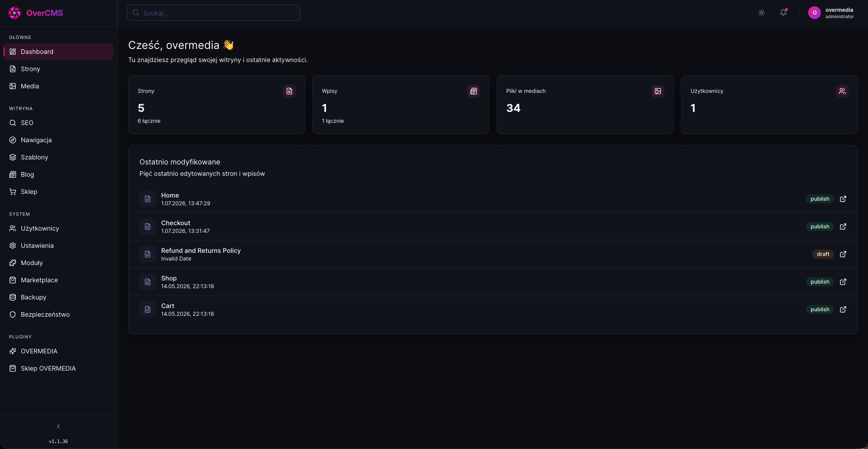Open the Cart page external link icon
868x449 pixels.
pyautogui.click(x=843, y=309)
